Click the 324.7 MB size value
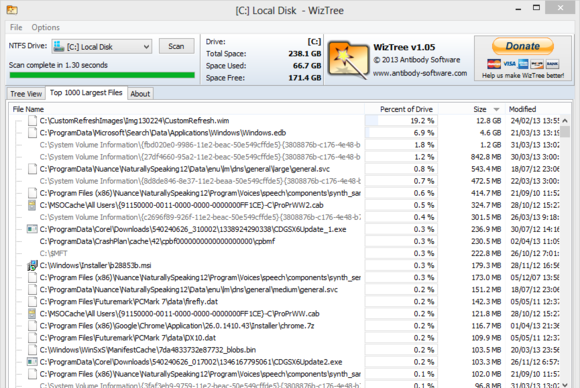Viewport: 580px width, 388px height. [486, 205]
